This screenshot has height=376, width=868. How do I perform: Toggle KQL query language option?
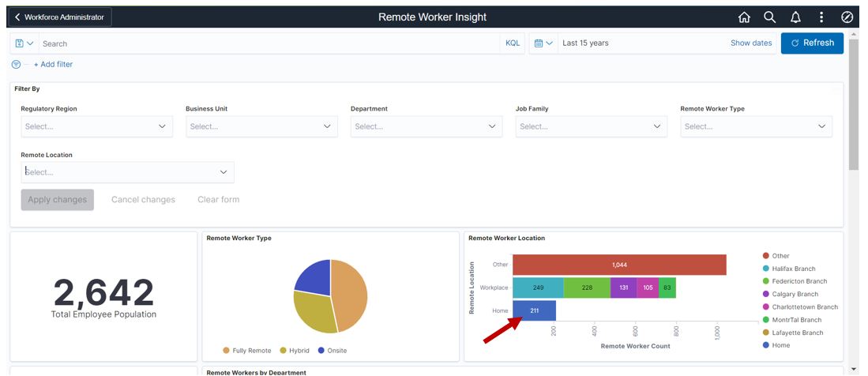tap(513, 43)
